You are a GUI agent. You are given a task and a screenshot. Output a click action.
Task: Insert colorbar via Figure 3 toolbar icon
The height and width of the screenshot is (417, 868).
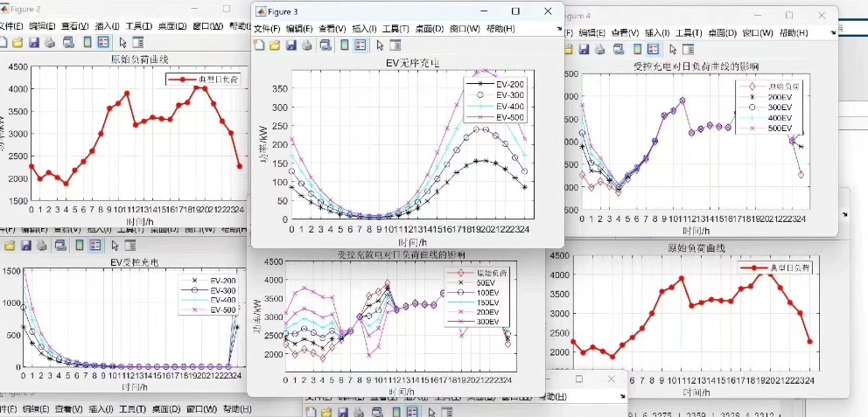coord(345,45)
